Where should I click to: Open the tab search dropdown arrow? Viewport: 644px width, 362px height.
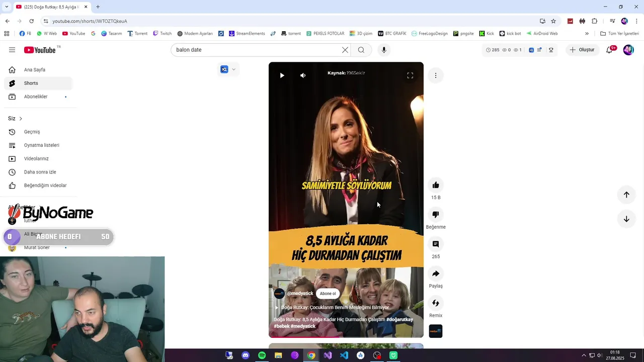click(6, 7)
